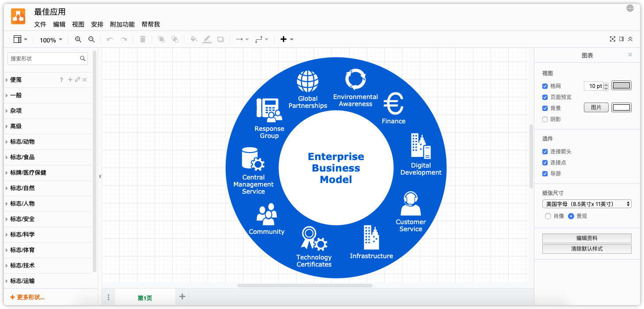Click the grid size stepper arrows

coord(606,86)
